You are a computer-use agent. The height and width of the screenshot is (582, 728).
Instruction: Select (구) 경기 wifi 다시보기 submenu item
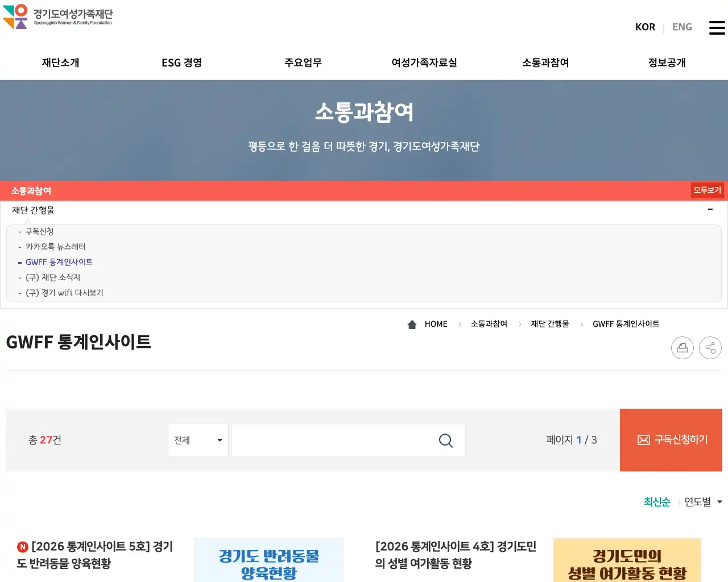[x=64, y=293]
